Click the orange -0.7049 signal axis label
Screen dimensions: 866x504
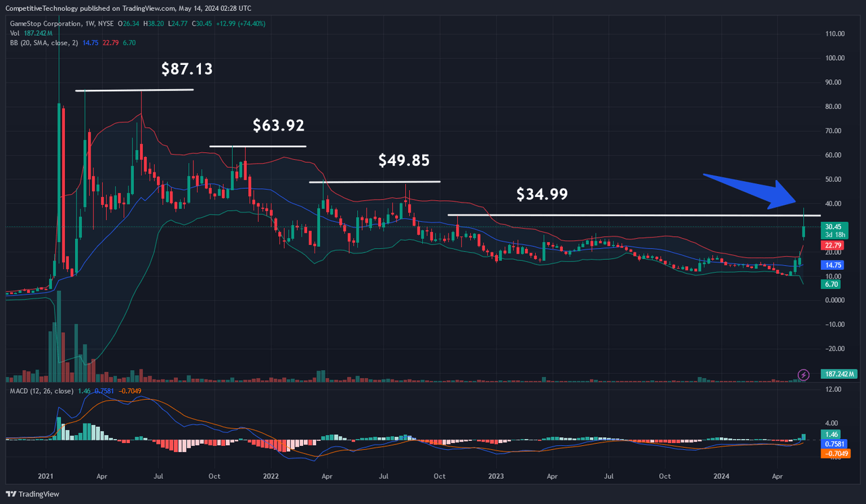point(835,454)
